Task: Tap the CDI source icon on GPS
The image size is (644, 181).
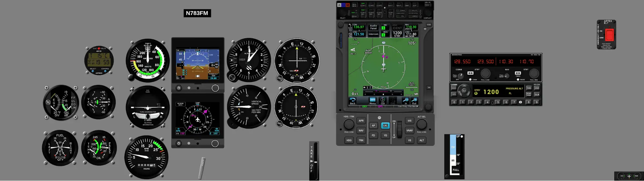Action: (x=383, y=101)
